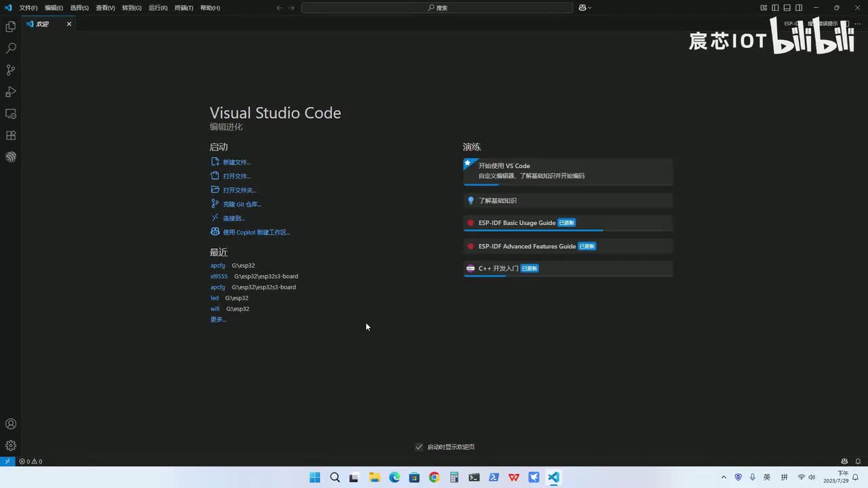Toggle the show welcome page on startup checkbox
The image size is (868, 488).
[419, 447]
